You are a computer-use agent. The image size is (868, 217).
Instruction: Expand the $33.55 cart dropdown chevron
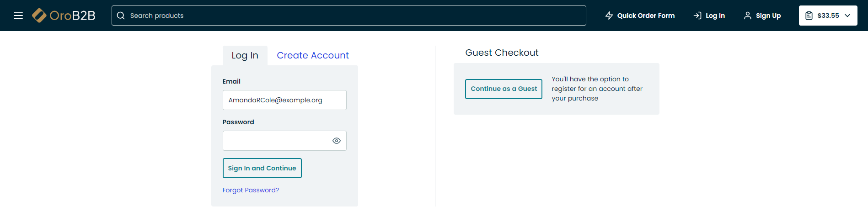pos(847,16)
